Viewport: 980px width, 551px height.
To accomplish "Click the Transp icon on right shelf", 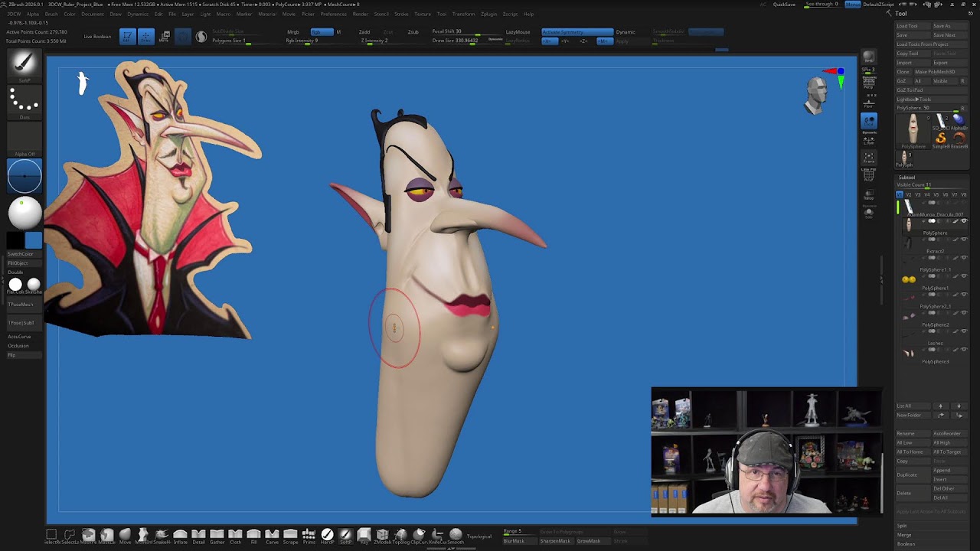I will [869, 194].
